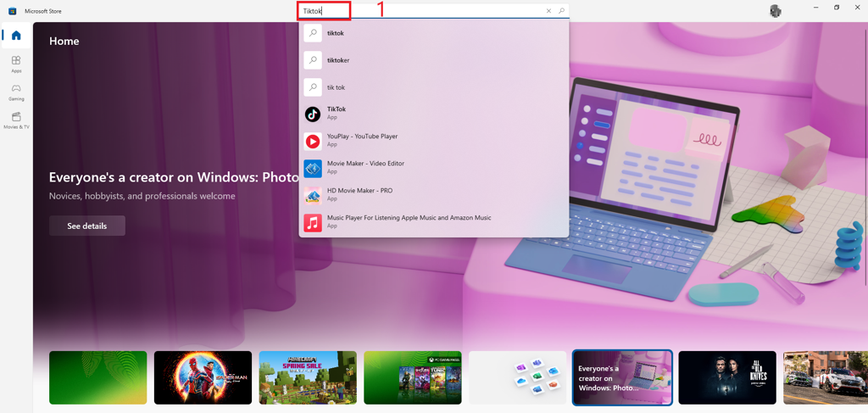The image size is (868, 413).
Task: Select the TikTok app icon suggestion
Action: (313, 114)
